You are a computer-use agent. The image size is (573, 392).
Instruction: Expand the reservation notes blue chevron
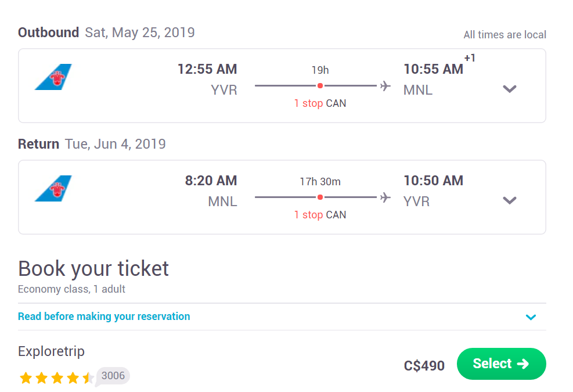[x=531, y=317]
